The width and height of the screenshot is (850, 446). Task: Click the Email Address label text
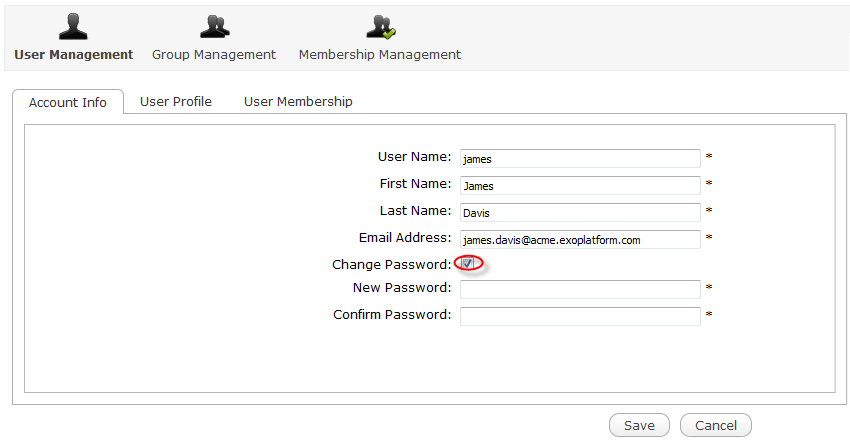click(x=405, y=238)
